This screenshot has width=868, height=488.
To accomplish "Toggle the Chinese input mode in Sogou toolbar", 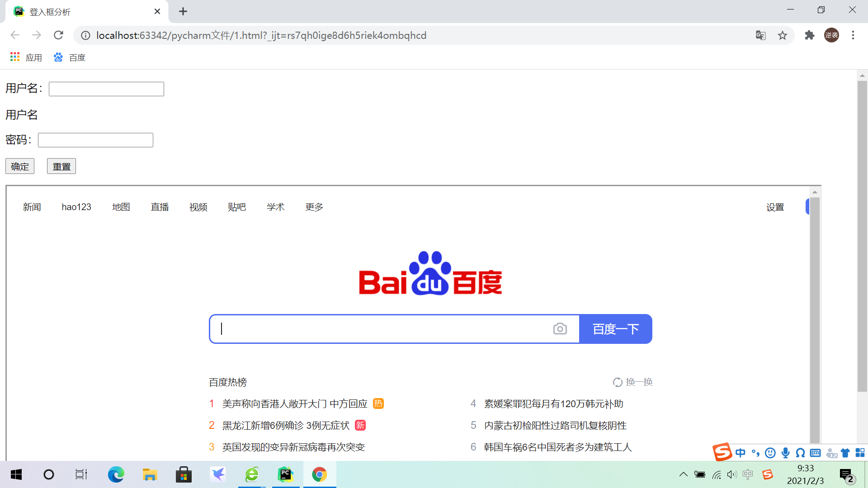I will point(740,453).
